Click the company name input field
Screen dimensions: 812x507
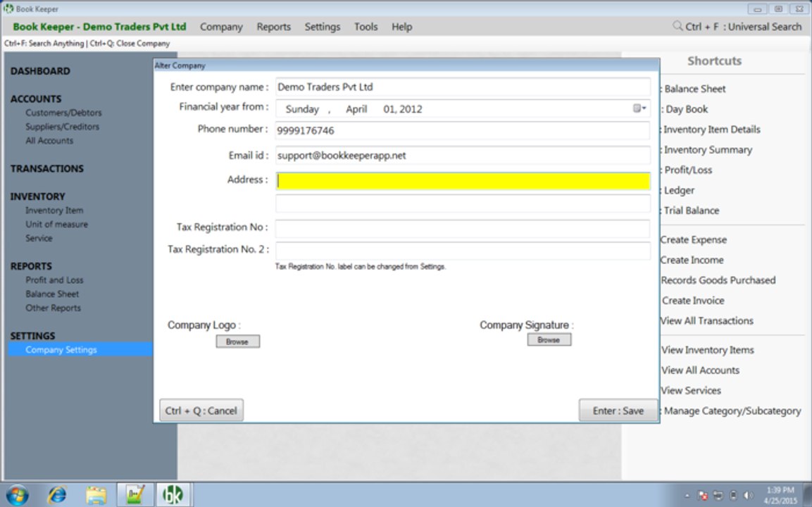coord(463,87)
